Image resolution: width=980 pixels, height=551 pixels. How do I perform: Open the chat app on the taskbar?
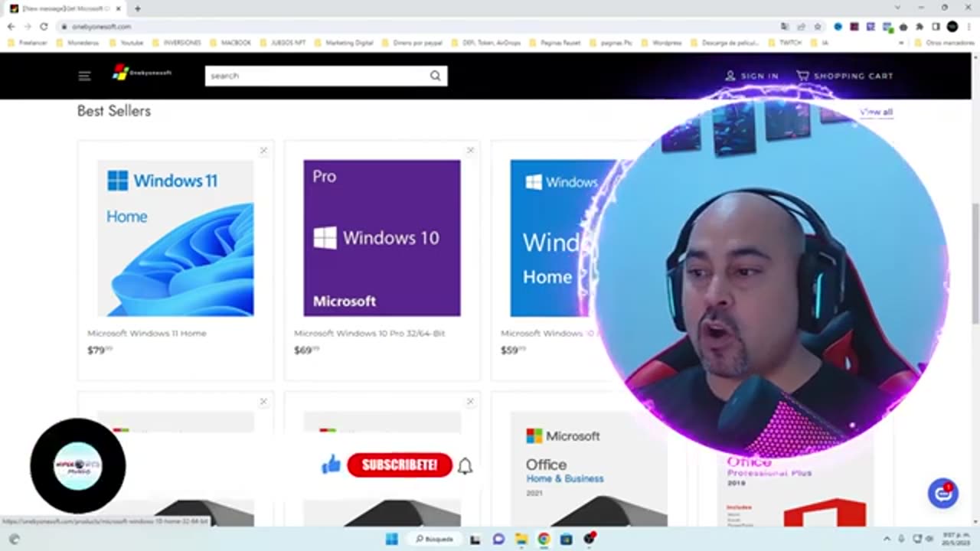click(498, 539)
